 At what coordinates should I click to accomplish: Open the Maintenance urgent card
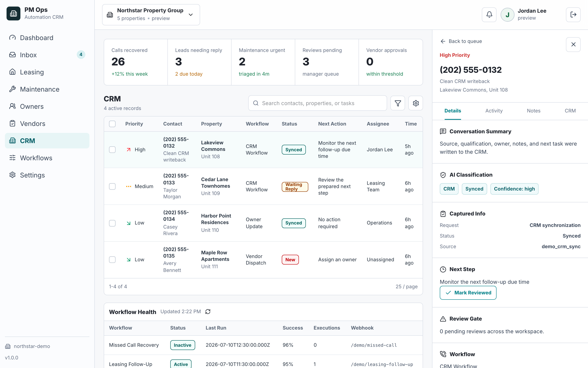(263, 62)
